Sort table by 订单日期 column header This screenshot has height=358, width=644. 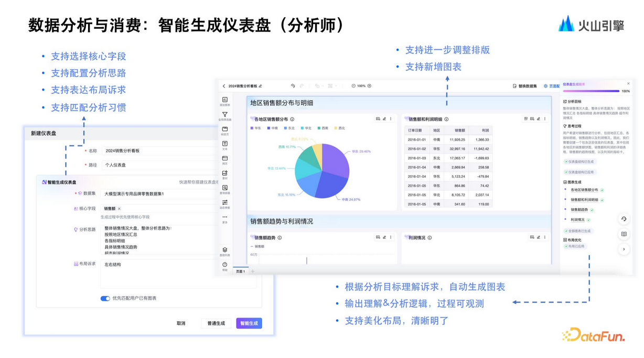417,131
